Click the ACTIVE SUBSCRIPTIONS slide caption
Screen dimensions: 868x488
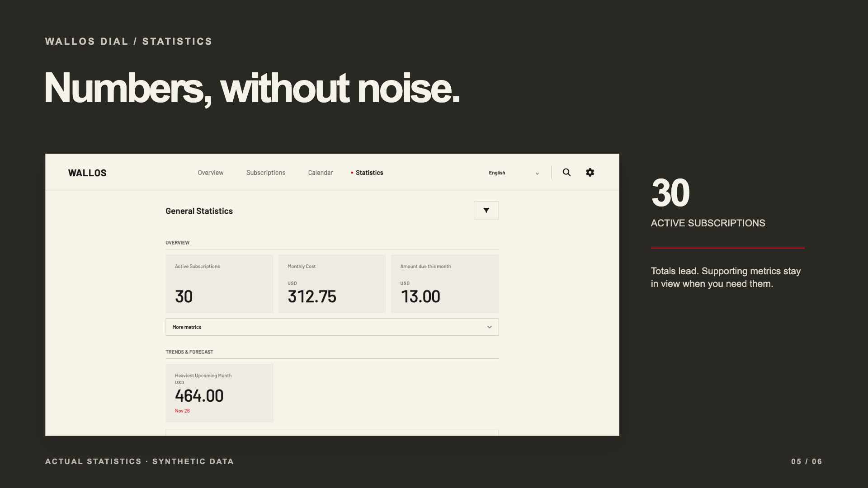pyautogui.click(x=708, y=223)
